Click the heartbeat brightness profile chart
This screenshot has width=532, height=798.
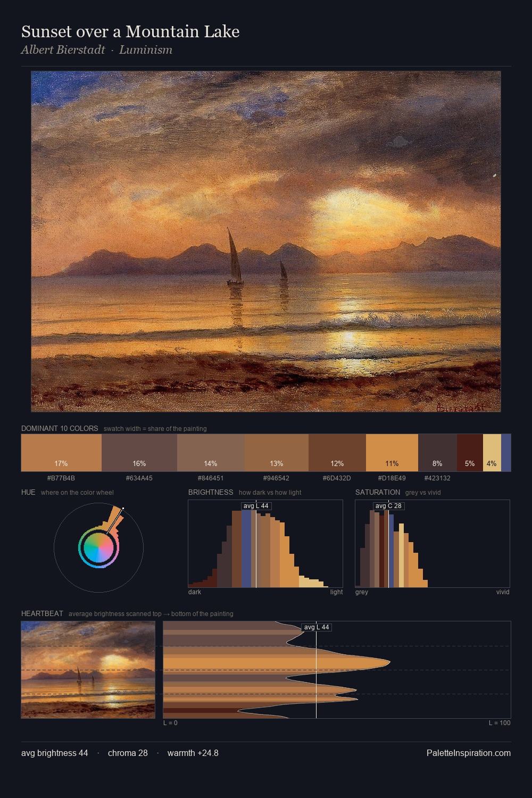click(337, 670)
